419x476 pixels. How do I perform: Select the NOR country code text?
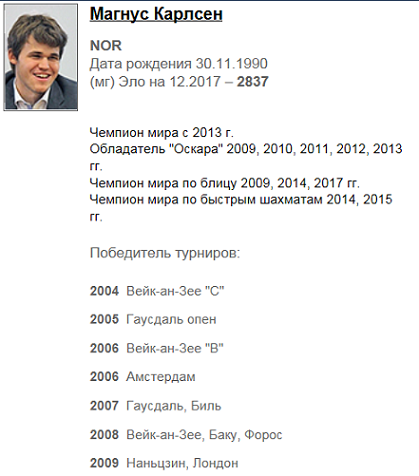(106, 46)
